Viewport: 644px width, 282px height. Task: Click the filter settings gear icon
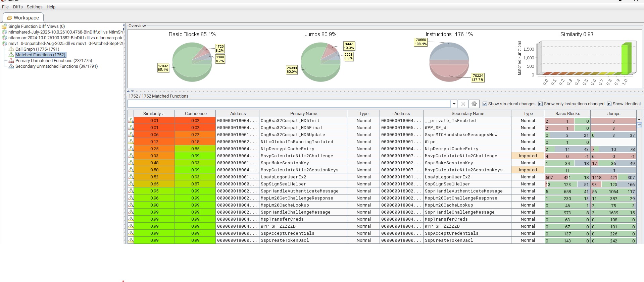pyautogui.click(x=474, y=104)
